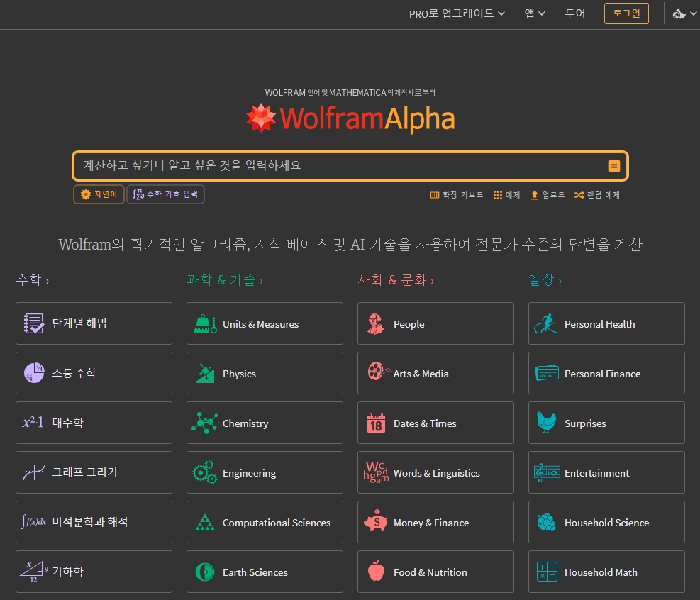
Task: Click the Household Science berries icon
Action: click(546, 522)
